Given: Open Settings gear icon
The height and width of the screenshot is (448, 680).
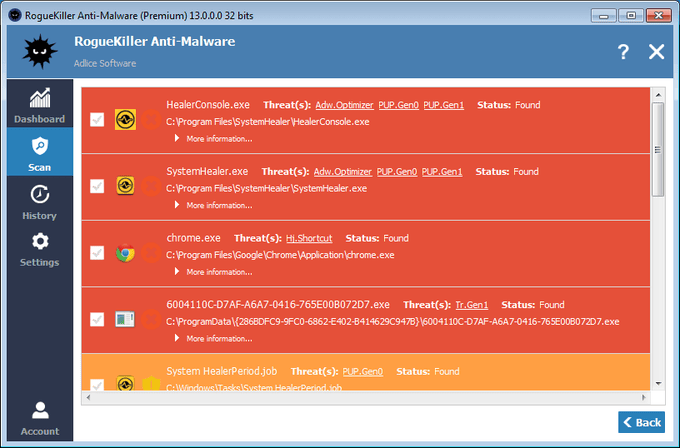Looking at the screenshot, I should coord(40,241).
